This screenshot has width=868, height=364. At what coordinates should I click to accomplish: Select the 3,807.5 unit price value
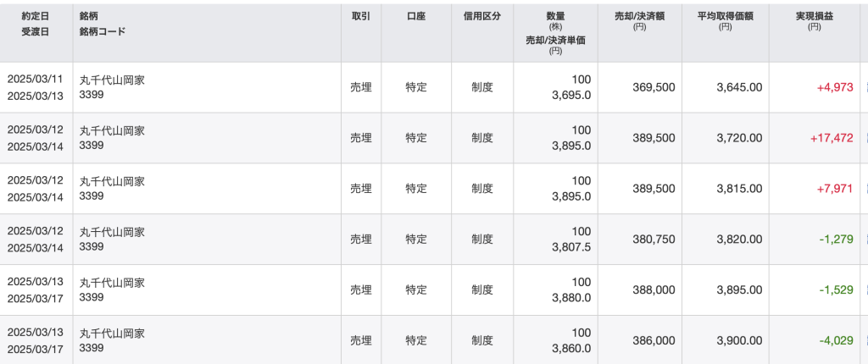571,247
